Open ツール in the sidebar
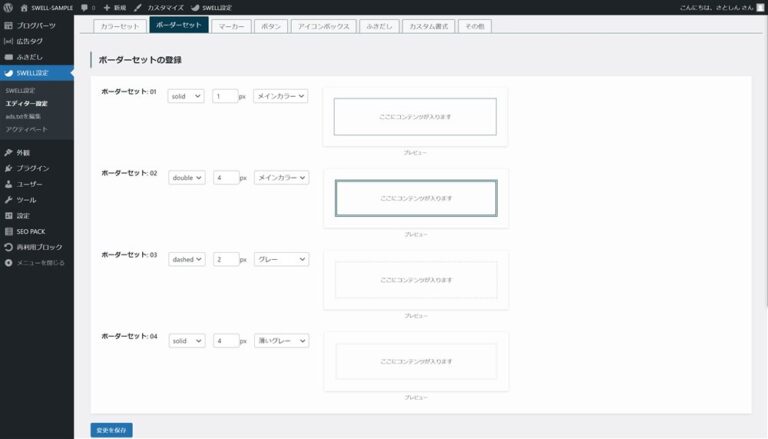The width and height of the screenshot is (768, 439). point(26,200)
